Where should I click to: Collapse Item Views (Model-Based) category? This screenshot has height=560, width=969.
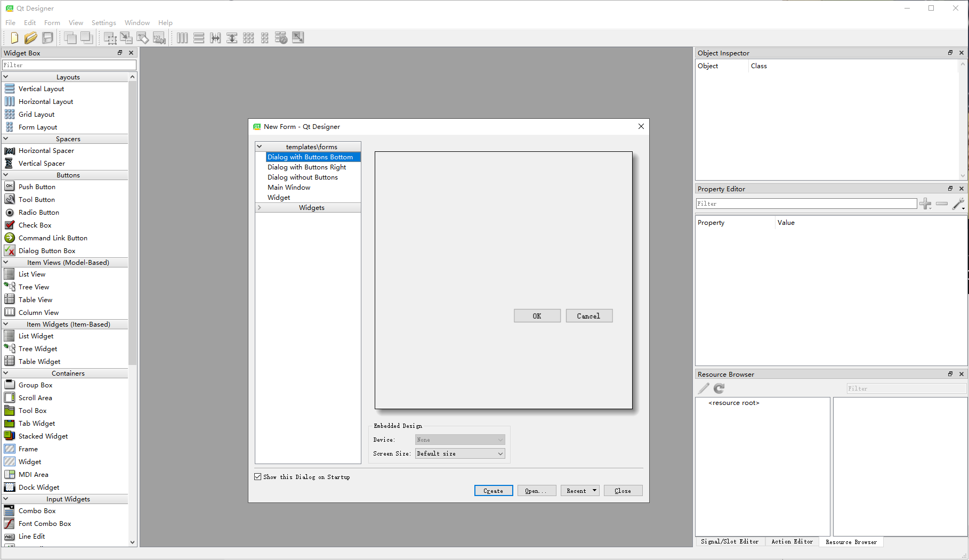point(6,262)
